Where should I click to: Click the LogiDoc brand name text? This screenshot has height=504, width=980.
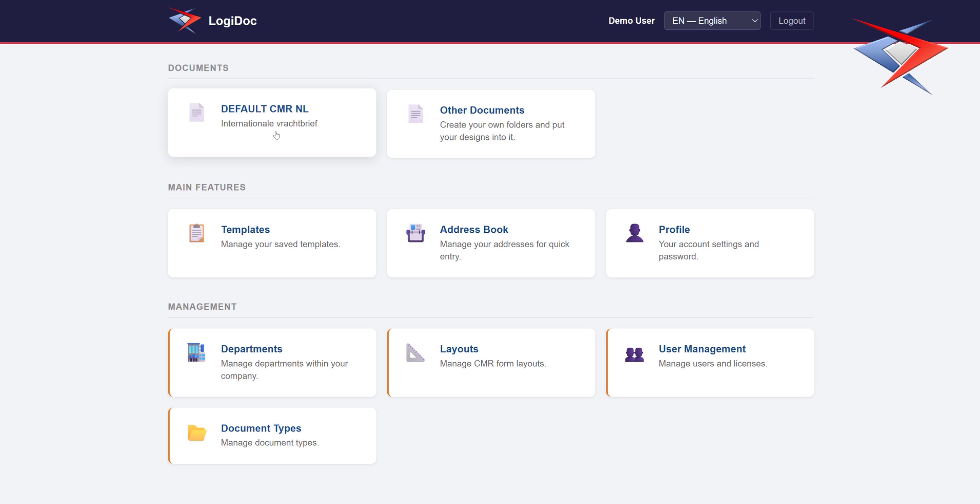tap(232, 21)
